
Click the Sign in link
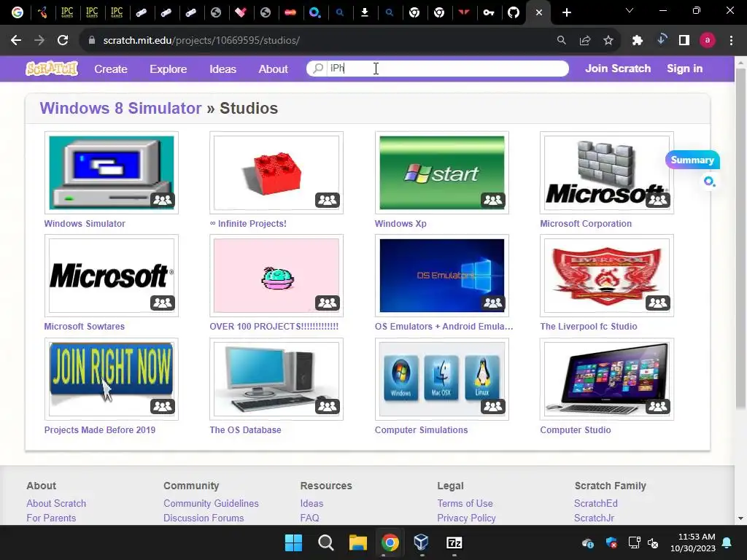(x=684, y=69)
